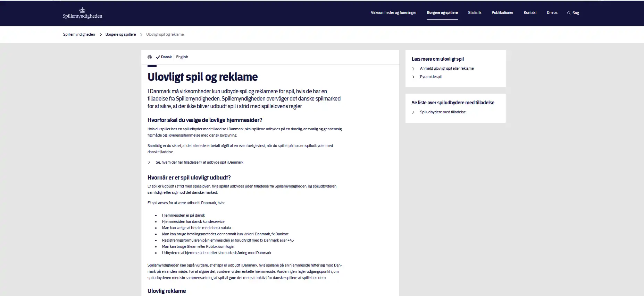644x296 pixels.
Task: Click bullet about Dankort betalingsmetoder
Action: tap(225, 234)
